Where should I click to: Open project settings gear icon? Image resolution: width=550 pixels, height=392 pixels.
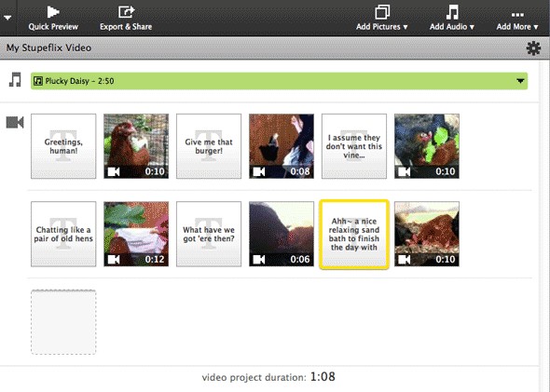[533, 48]
